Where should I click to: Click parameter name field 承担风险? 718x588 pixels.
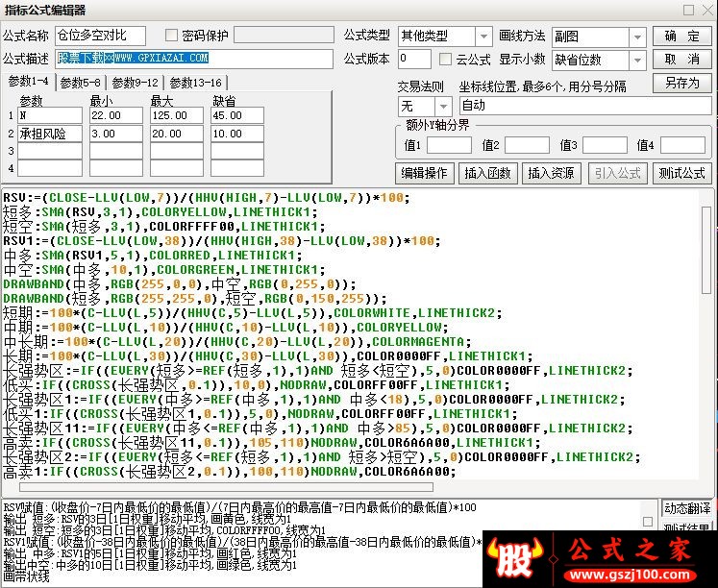pyautogui.click(x=50, y=134)
